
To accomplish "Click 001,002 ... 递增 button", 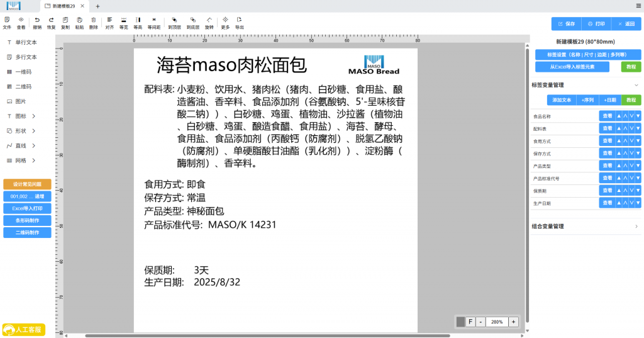I will 27,196.
